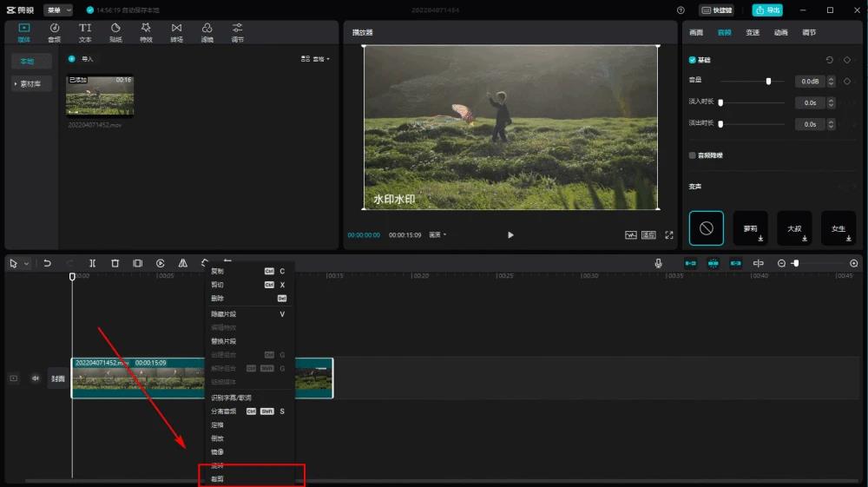Switch to the 变速 speed tab

[753, 32]
